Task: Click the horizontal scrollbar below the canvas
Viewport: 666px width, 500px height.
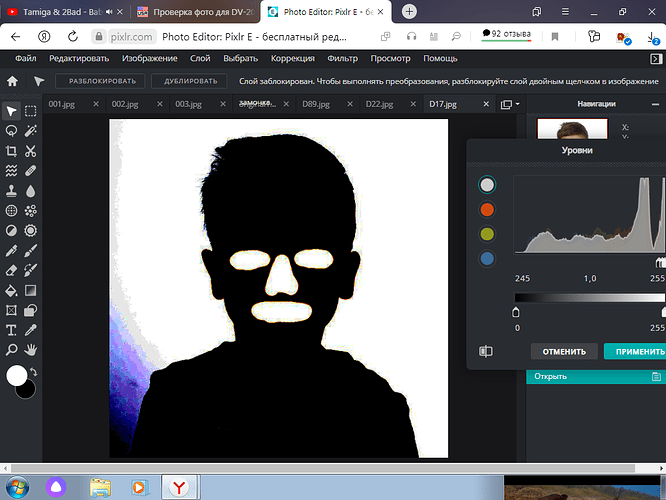Action: click(x=323, y=468)
